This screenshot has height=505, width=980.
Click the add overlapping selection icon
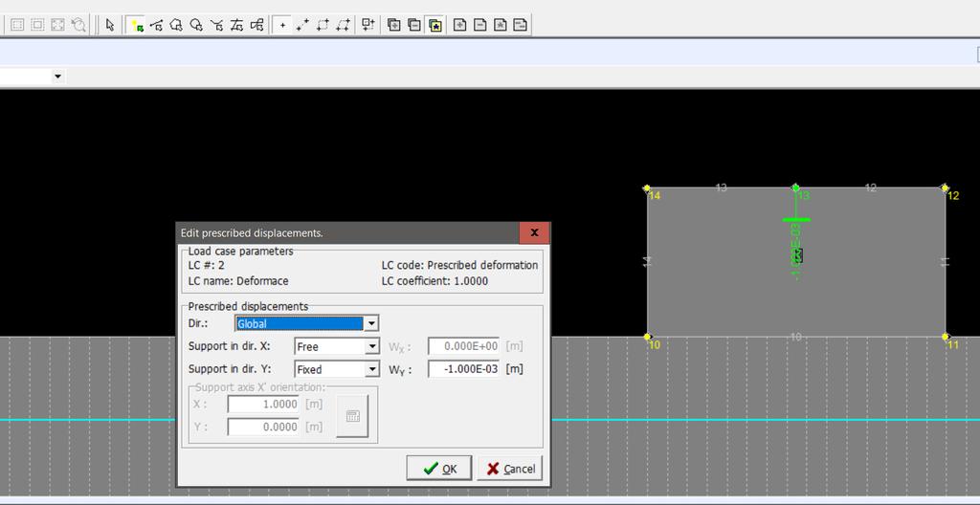coord(394,25)
